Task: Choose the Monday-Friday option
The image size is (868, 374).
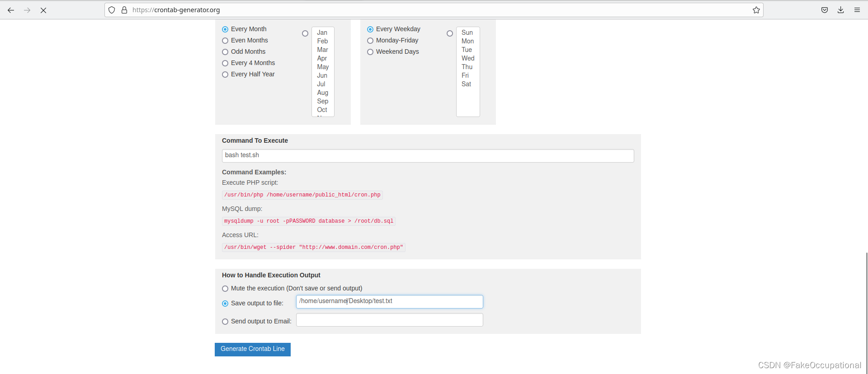Action: pyautogui.click(x=370, y=41)
